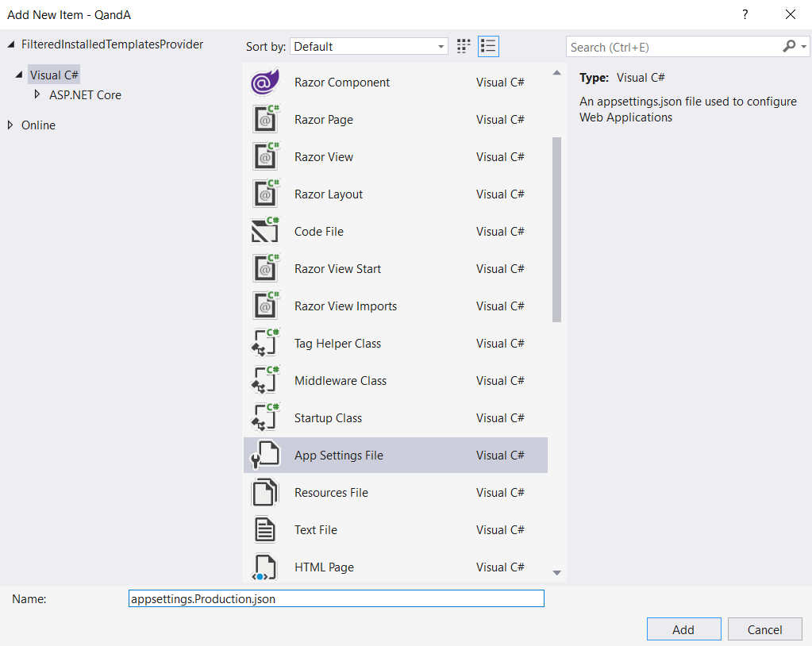Open the Sort by dropdown
The image size is (812, 646).
pos(368,47)
